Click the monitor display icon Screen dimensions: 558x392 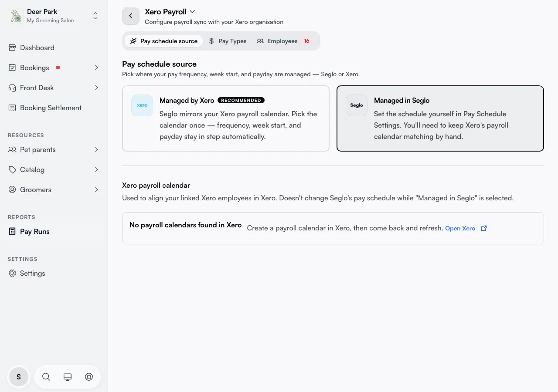(x=68, y=377)
